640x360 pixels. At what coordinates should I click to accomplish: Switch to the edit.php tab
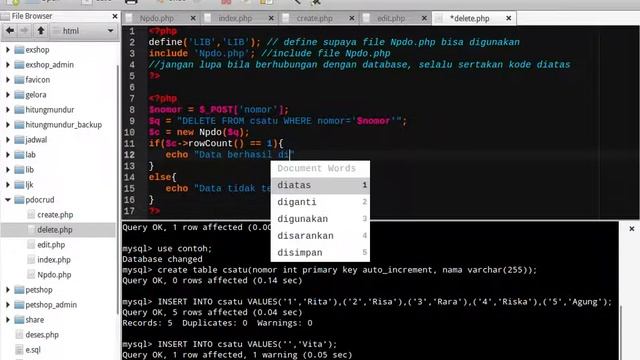391,18
